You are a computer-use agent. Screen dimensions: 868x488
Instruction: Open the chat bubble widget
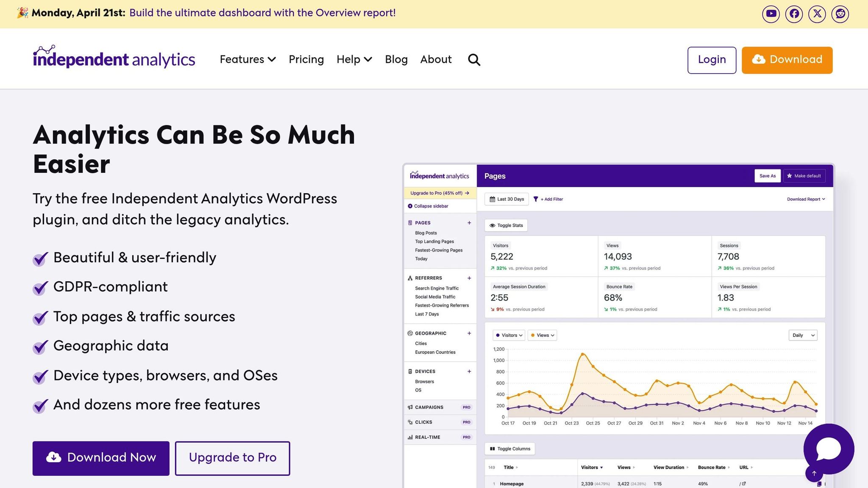[x=828, y=450]
